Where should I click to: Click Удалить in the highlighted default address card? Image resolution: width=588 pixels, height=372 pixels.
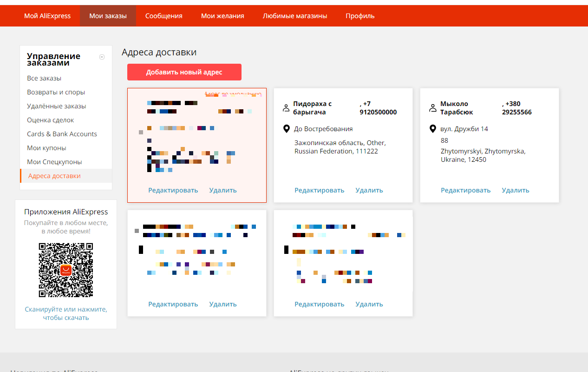tap(223, 190)
